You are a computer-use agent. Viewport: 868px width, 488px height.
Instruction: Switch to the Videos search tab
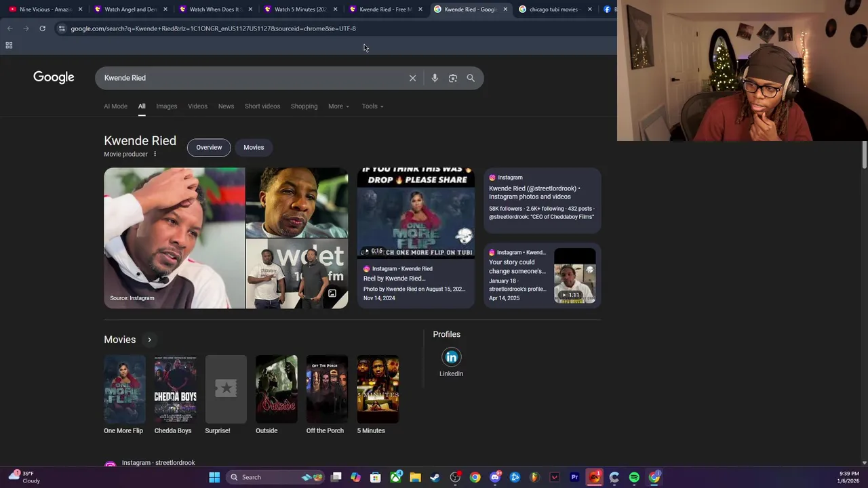coord(197,106)
